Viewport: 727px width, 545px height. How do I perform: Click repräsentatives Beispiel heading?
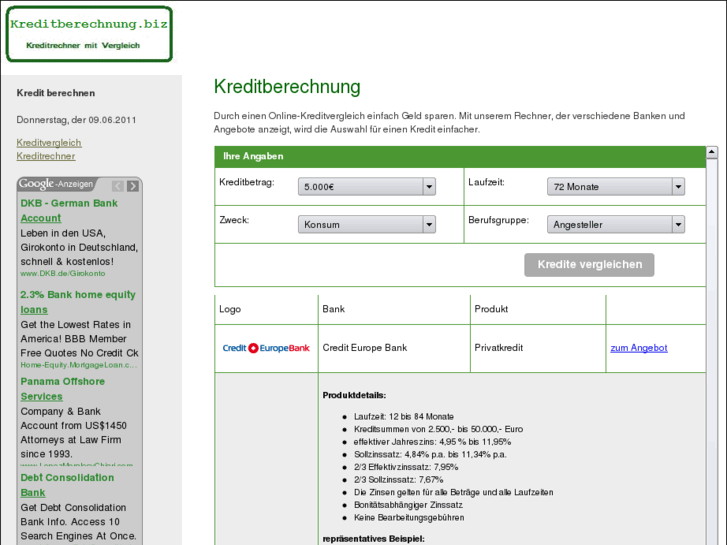click(x=373, y=539)
